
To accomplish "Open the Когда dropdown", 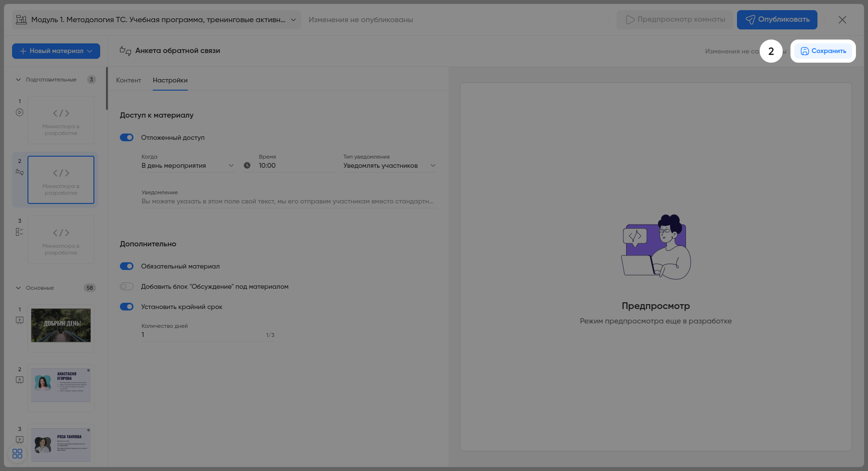I will point(188,165).
